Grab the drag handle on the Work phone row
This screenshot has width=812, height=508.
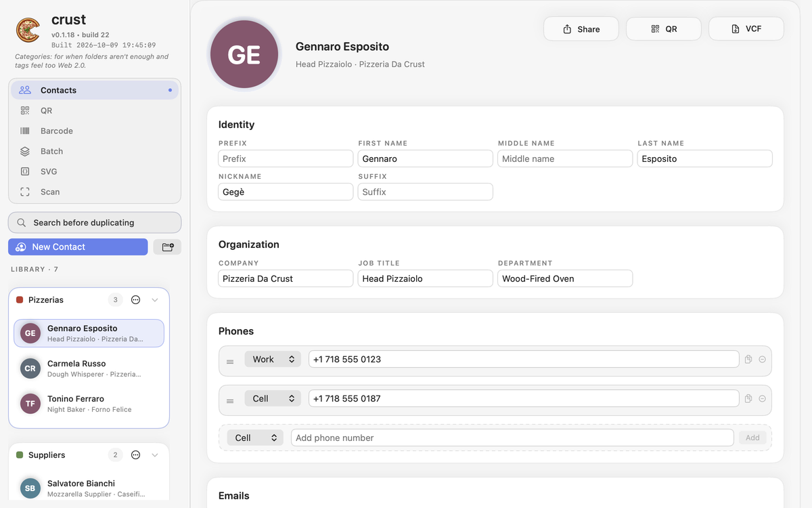coord(230,362)
